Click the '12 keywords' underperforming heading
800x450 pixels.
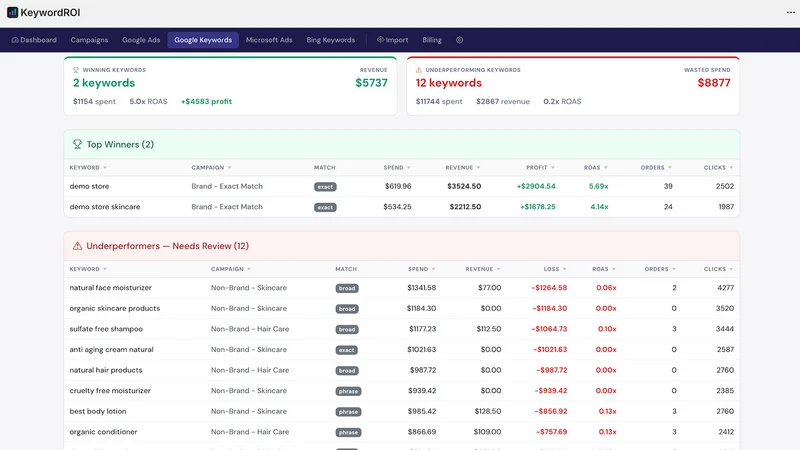[x=448, y=83]
